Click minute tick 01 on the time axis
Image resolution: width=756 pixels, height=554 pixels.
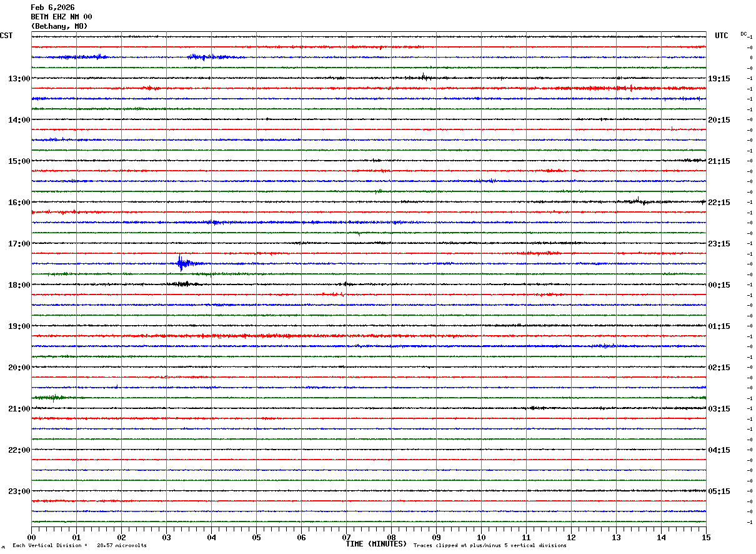point(76,536)
